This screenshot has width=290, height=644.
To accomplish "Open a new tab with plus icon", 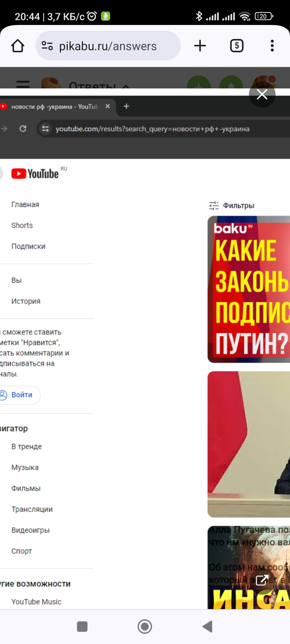I will point(200,46).
